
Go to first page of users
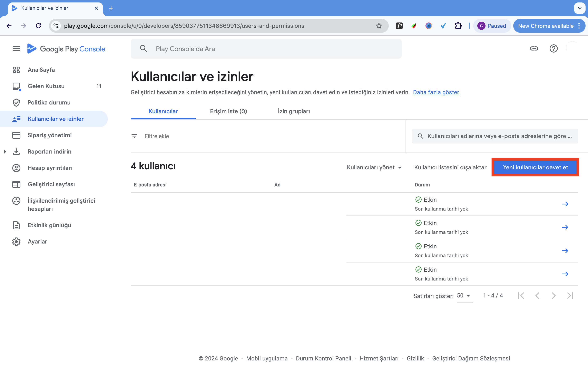[x=521, y=295]
